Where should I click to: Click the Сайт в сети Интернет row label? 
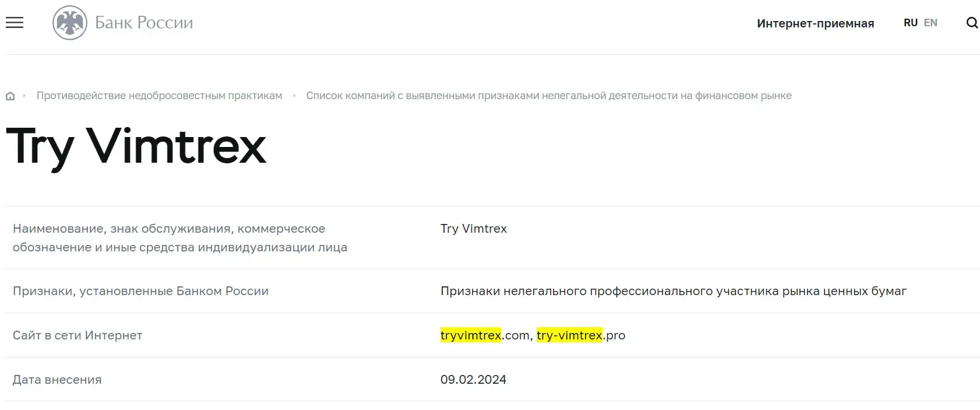77,335
